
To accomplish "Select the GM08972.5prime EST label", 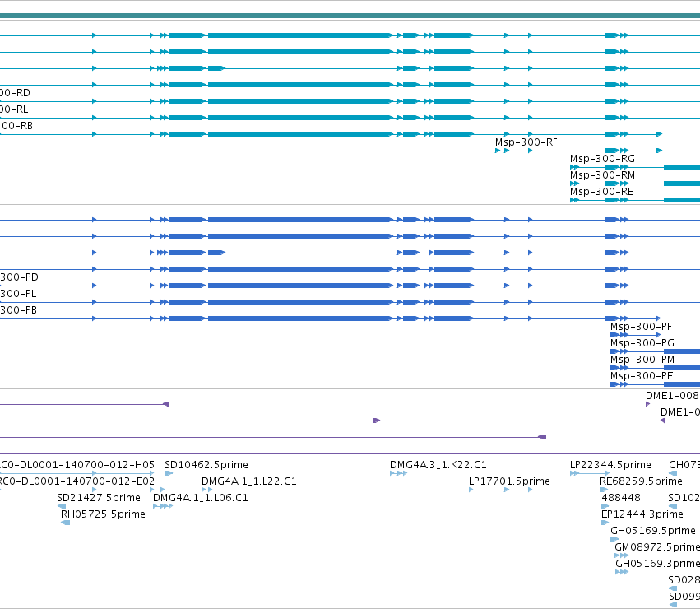I will (x=657, y=548).
